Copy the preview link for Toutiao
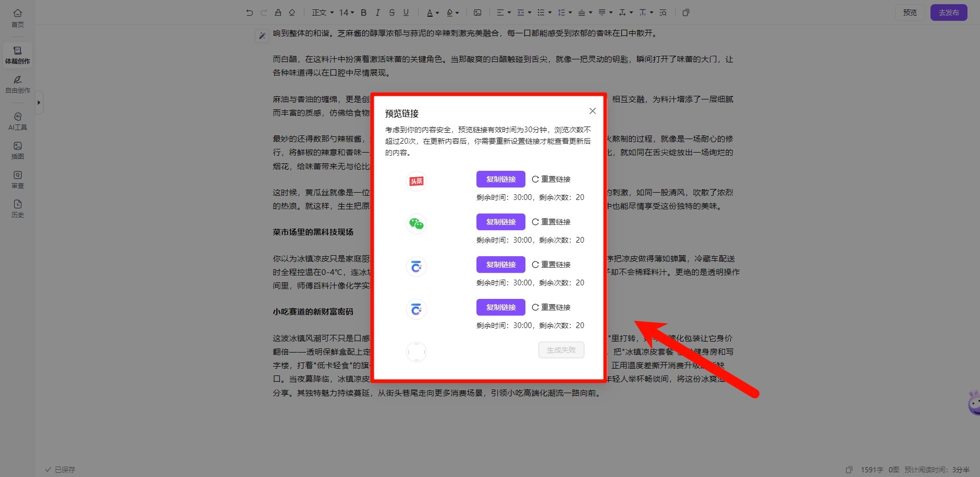The width and height of the screenshot is (980, 477). 500,179
